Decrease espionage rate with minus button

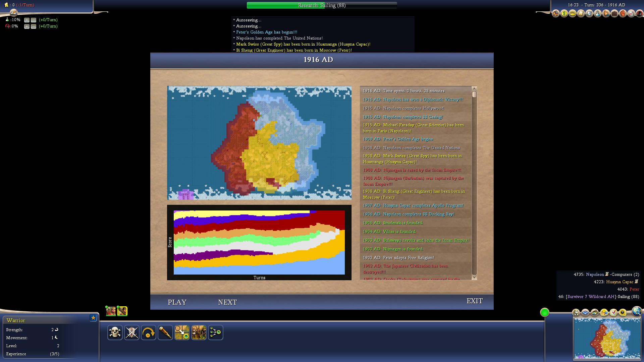click(34, 26)
